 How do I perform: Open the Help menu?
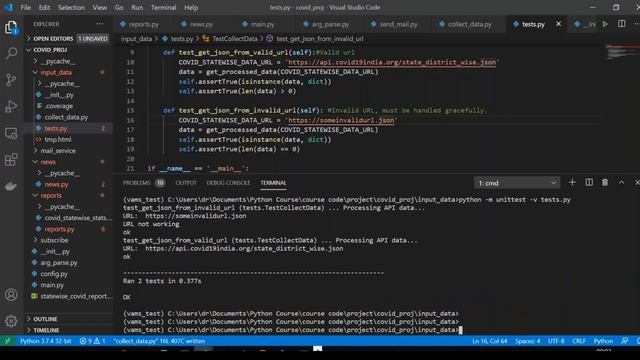191,7
